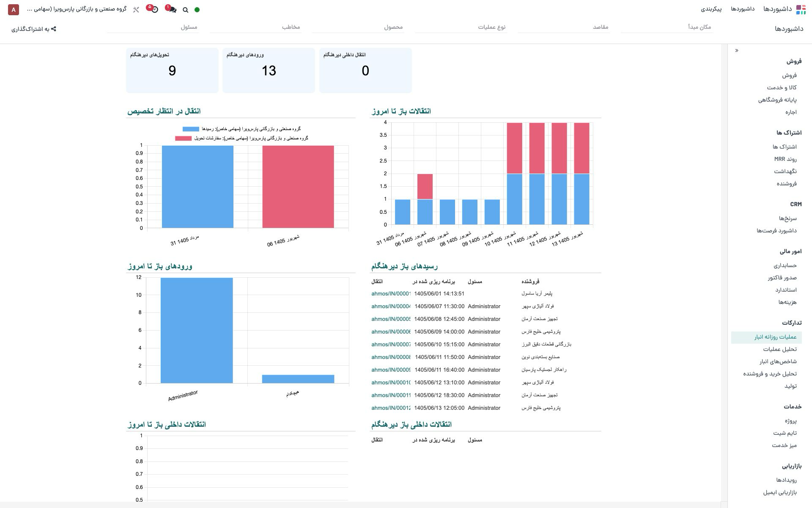812x508 pixels.
Task: Open the debug tools wrench icon
Action: [136, 9]
